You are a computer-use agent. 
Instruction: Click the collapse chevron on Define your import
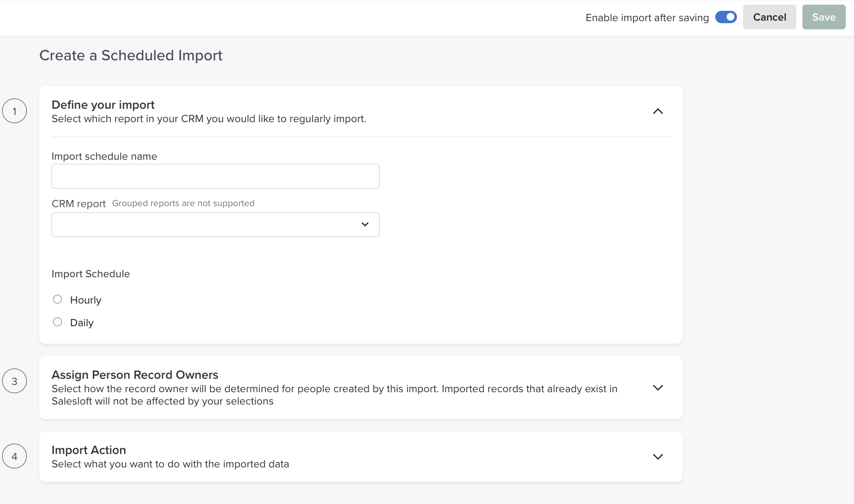[658, 111]
